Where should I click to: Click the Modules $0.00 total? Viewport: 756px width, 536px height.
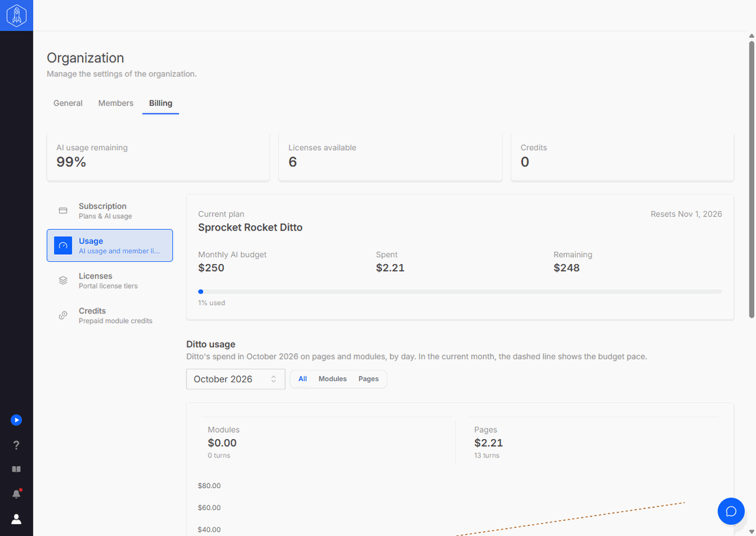click(x=222, y=443)
